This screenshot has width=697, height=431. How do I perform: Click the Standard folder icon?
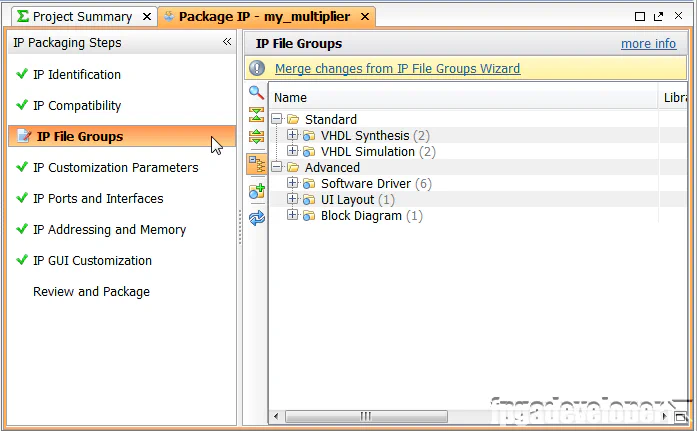pos(293,119)
